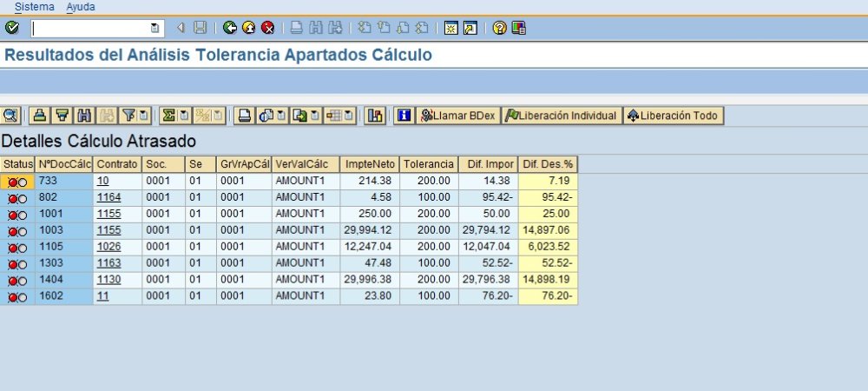
Task: Open the Export dropdown arrow
Action: point(315,116)
